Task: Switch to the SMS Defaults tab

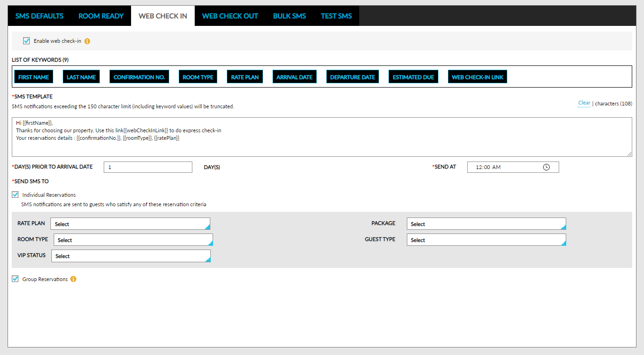Action: pyautogui.click(x=39, y=16)
